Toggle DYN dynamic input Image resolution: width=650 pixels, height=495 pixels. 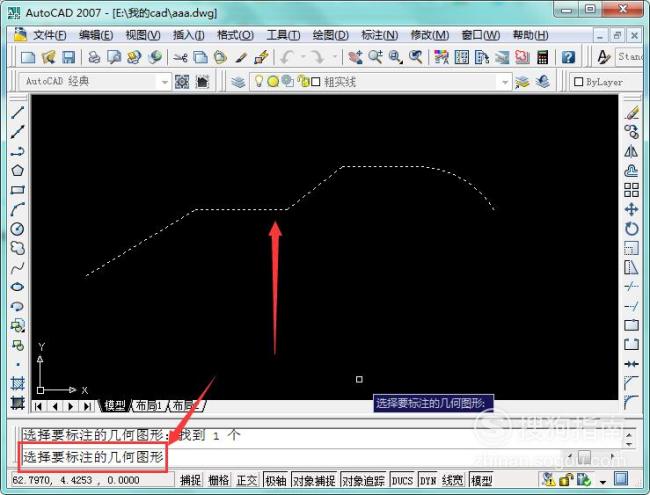(x=428, y=480)
